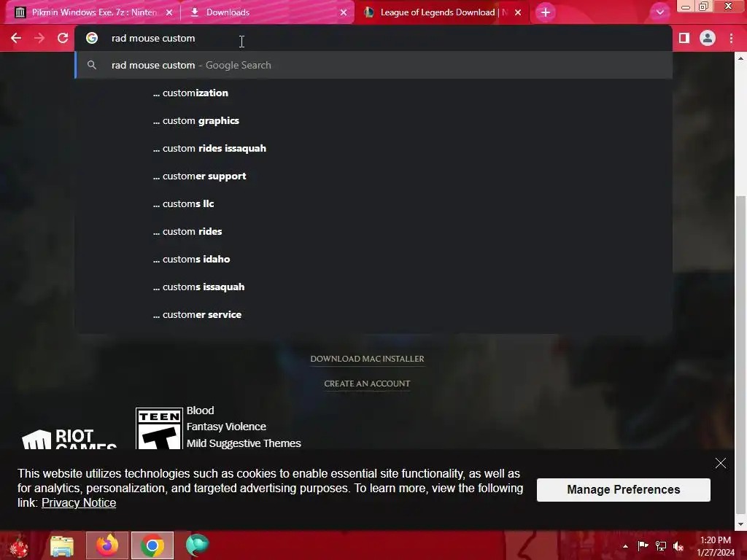The image size is (747, 560).
Task: Choose the 'customization' suggestion
Action: [373, 93]
